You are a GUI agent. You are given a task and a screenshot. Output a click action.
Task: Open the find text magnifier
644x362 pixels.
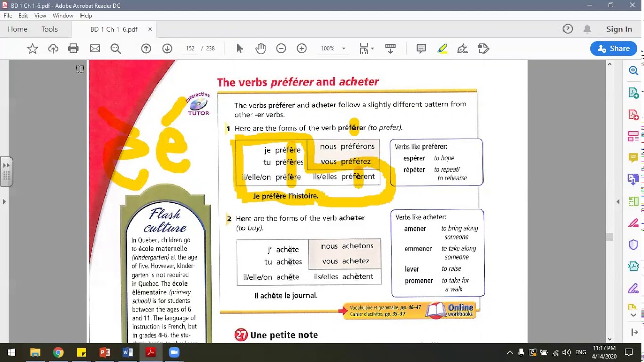(x=116, y=49)
